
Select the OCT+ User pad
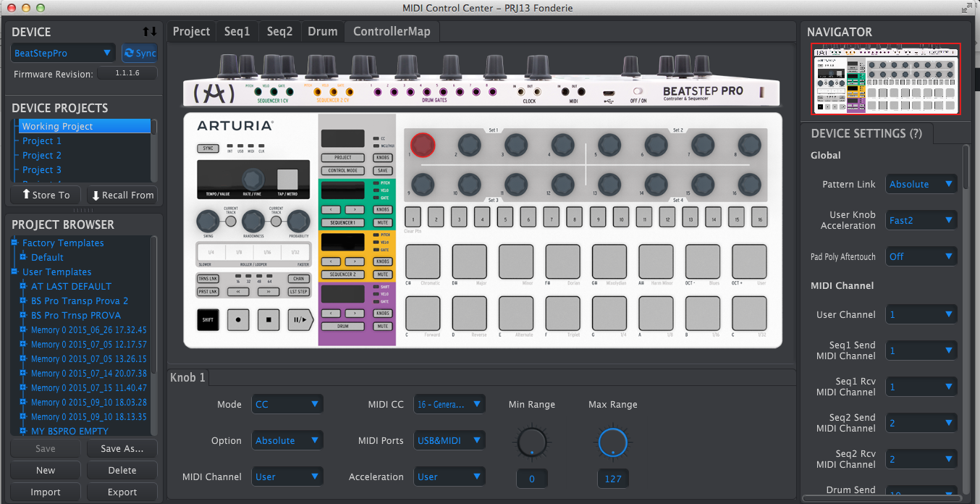[749, 261]
